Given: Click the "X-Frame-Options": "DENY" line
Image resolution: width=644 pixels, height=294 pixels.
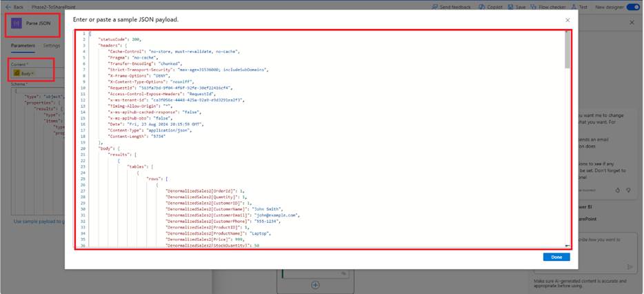Looking at the screenshot, I should (x=138, y=76).
